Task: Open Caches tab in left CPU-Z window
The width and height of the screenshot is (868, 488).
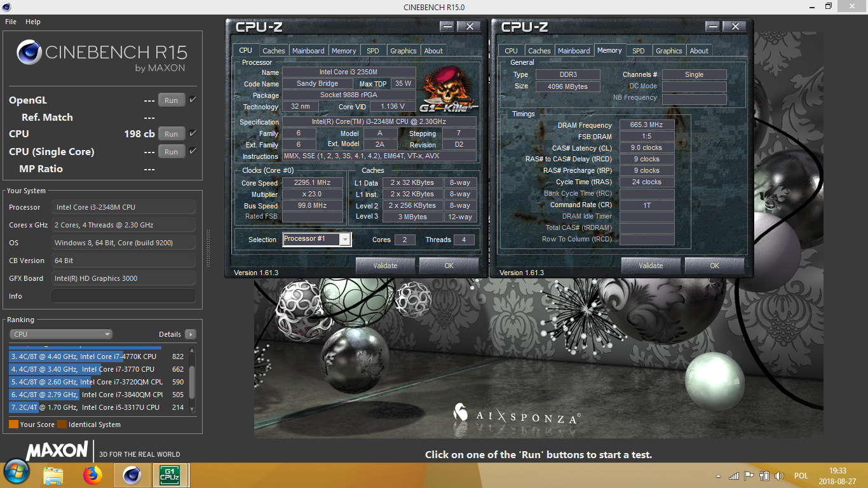Action: [x=274, y=51]
